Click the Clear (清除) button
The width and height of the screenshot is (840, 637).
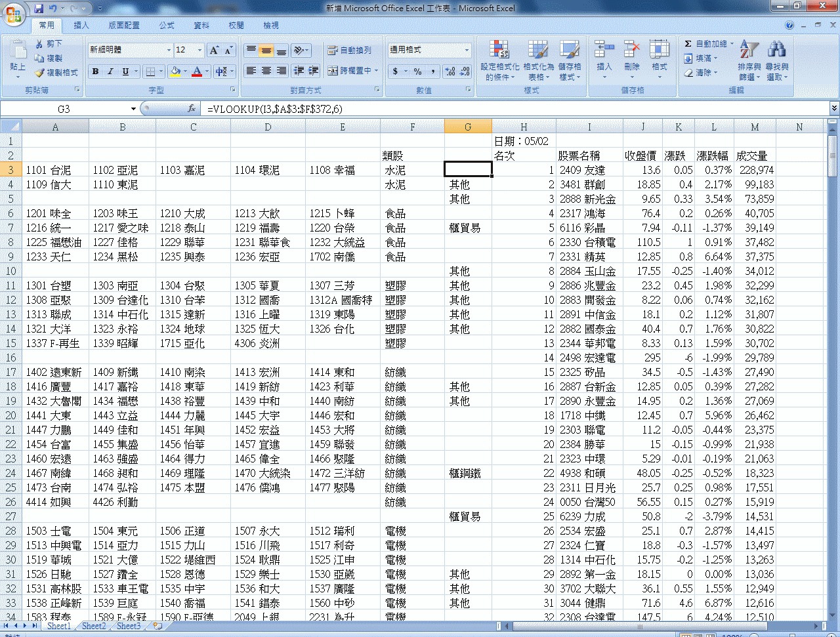[x=698, y=73]
